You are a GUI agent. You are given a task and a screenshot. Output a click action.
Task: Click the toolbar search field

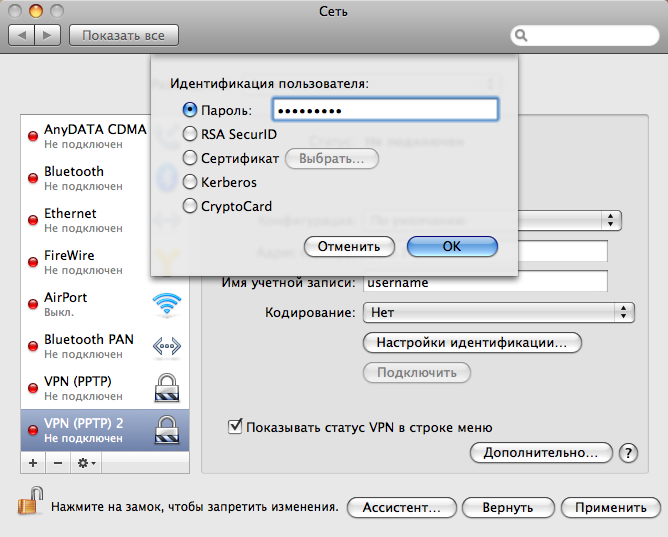click(584, 35)
